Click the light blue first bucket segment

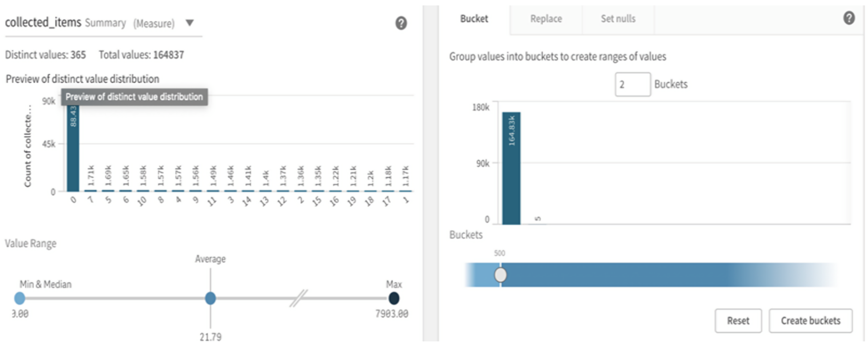(x=482, y=275)
